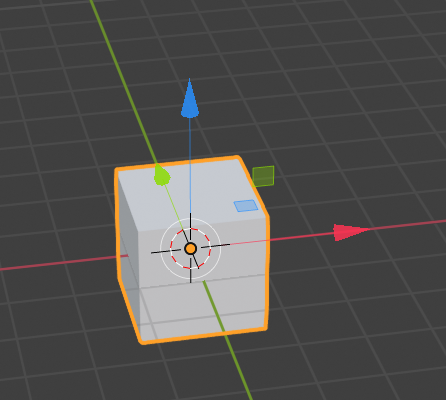The image size is (446, 400).
Task: Select the green square plane handle
Action: tap(263, 176)
